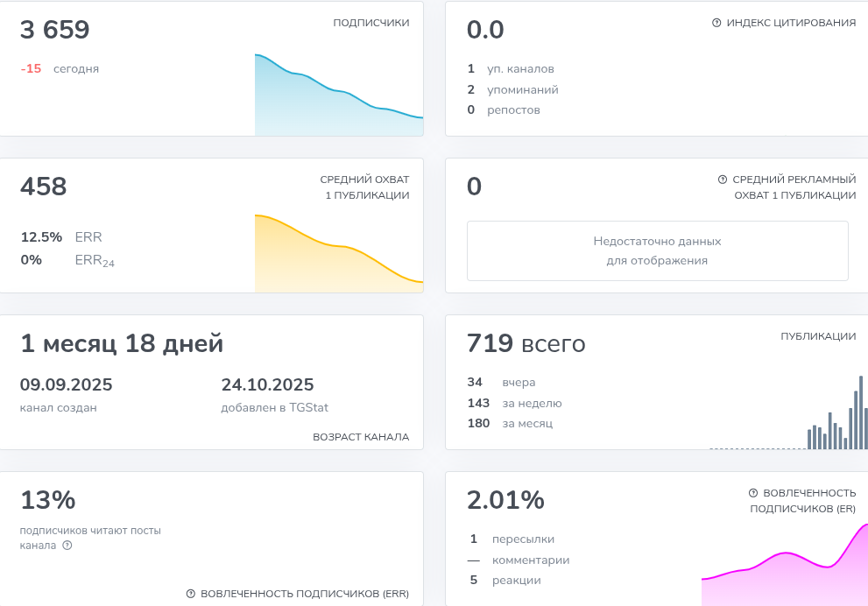The height and width of the screenshot is (606, 868).
Task: Open the question-mark tooltip after 'канала'
Action: coord(67,546)
